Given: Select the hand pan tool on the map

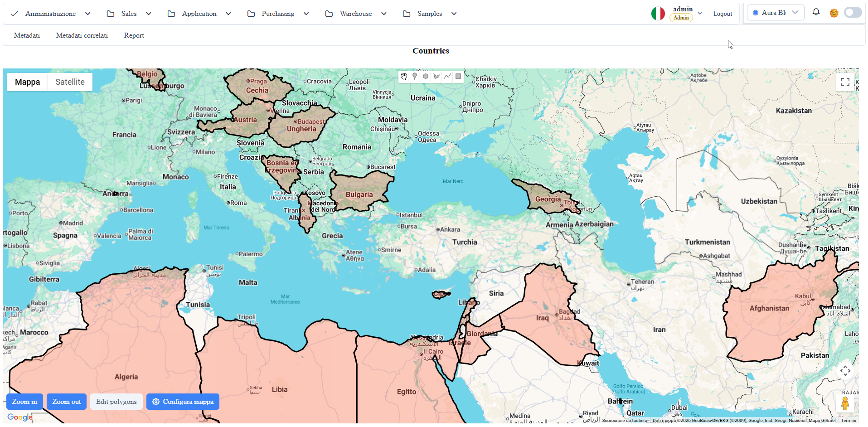Looking at the screenshot, I should (x=404, y=76).
